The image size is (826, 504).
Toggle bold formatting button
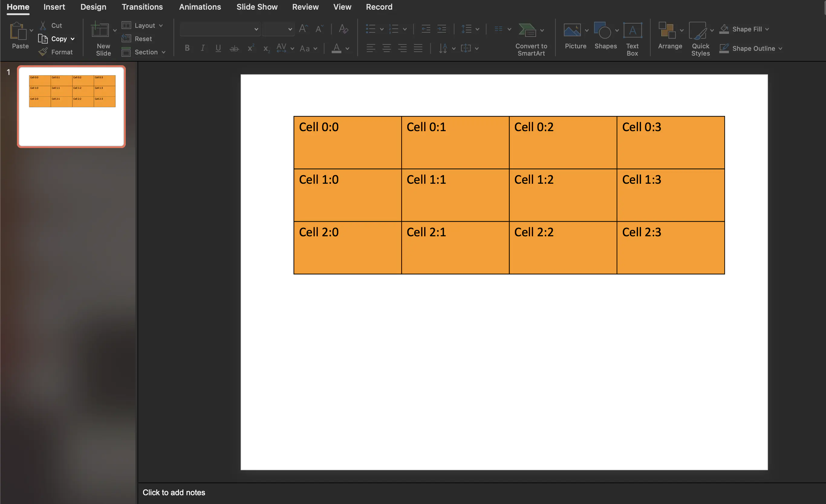coord(187,48)
